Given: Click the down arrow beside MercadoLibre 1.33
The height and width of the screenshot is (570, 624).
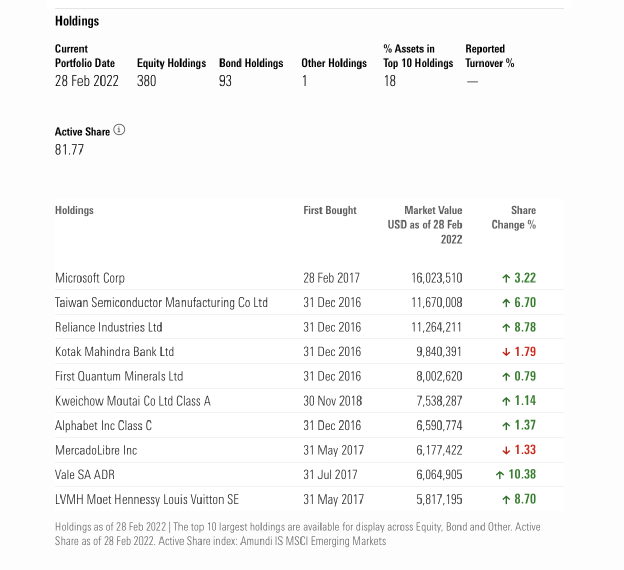Looking at the screenshot, I should (x=506, y=451).
